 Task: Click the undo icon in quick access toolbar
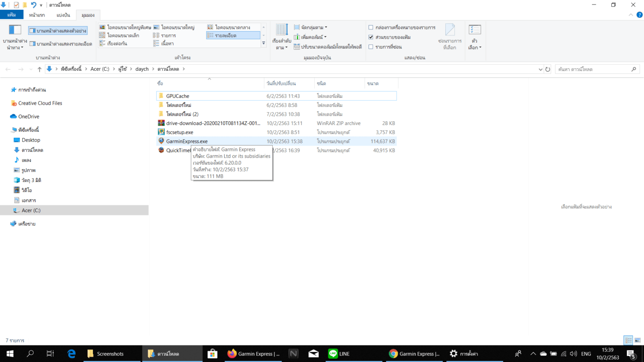(34, 5)
